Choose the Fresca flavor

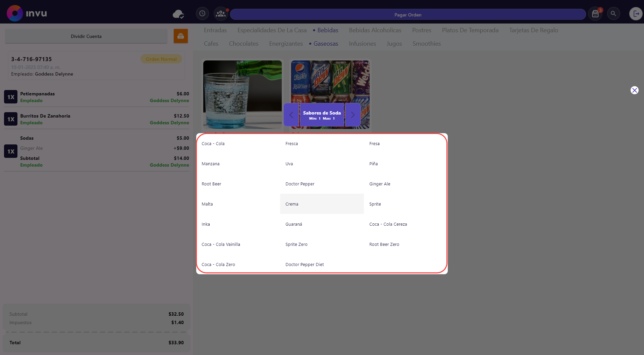(x=322, y=143)
